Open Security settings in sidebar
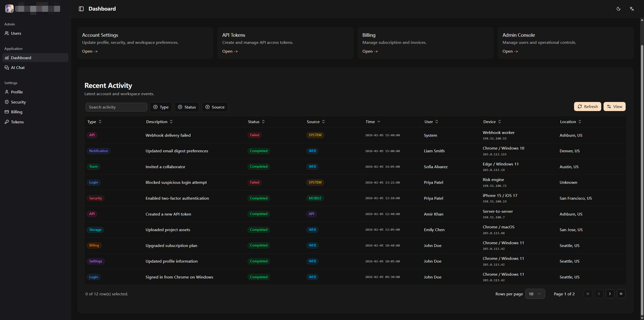The height and width of the screenshot is (320, 644). pyautogui.click(x=18, y=102)
